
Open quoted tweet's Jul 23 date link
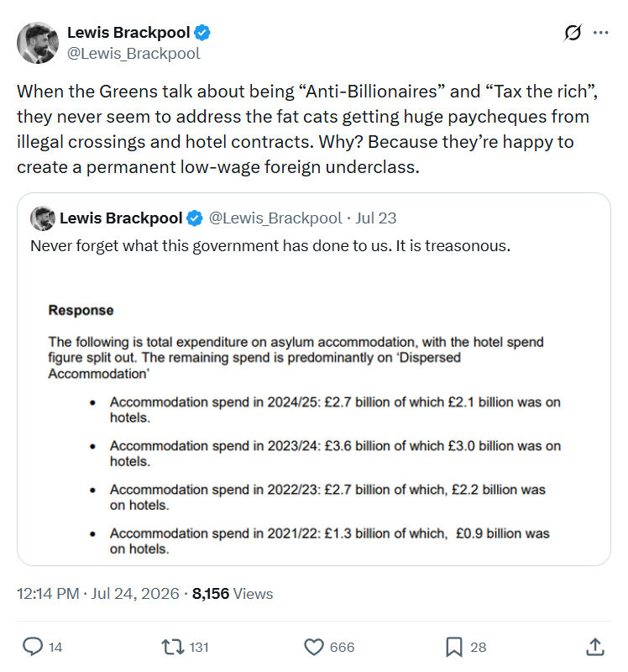click(375, 218)
